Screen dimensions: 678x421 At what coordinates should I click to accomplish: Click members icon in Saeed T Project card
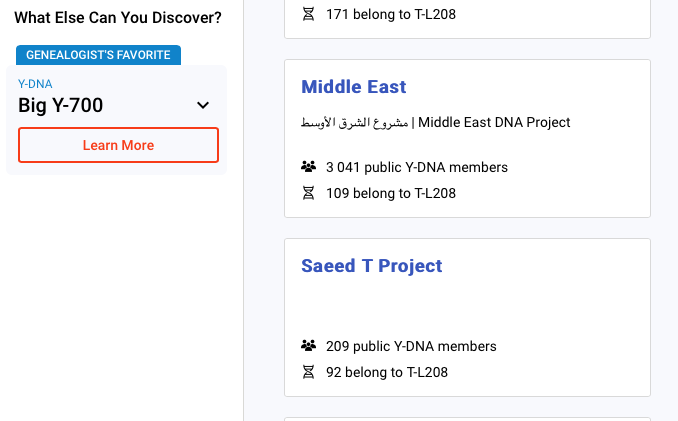(308, 346)
